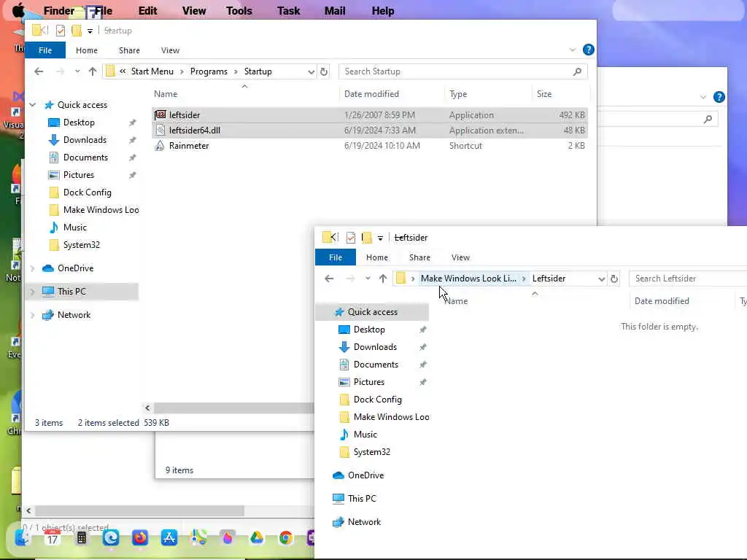
Task: Sort by Size column in Startup window
Action: point(544,94)
